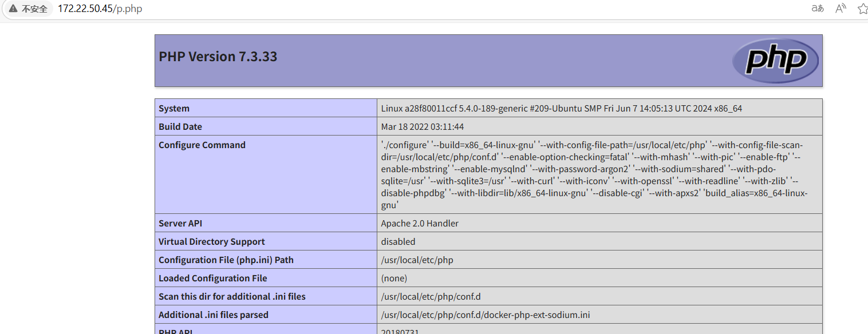Click the Additional .ini files parsed label
Screen dimensions: 868x334
coord(214,315)
